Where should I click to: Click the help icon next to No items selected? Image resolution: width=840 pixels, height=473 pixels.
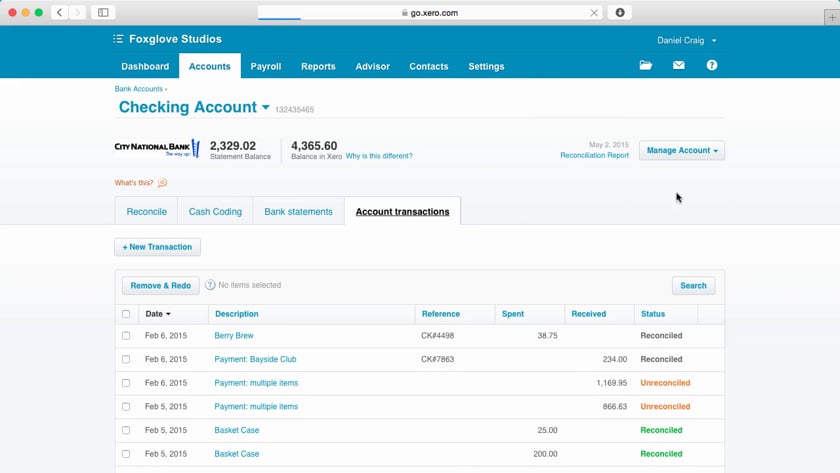(210, 285)
